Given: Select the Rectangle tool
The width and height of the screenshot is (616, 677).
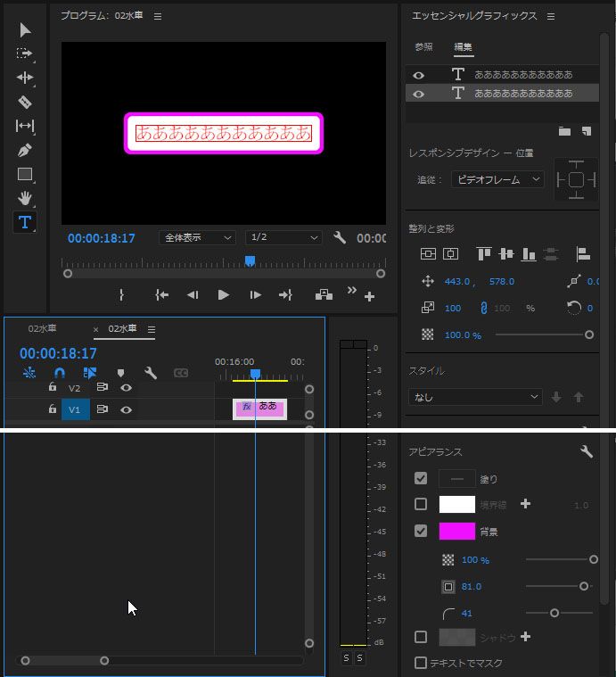Looking at the screenshot, I should 25,174.
